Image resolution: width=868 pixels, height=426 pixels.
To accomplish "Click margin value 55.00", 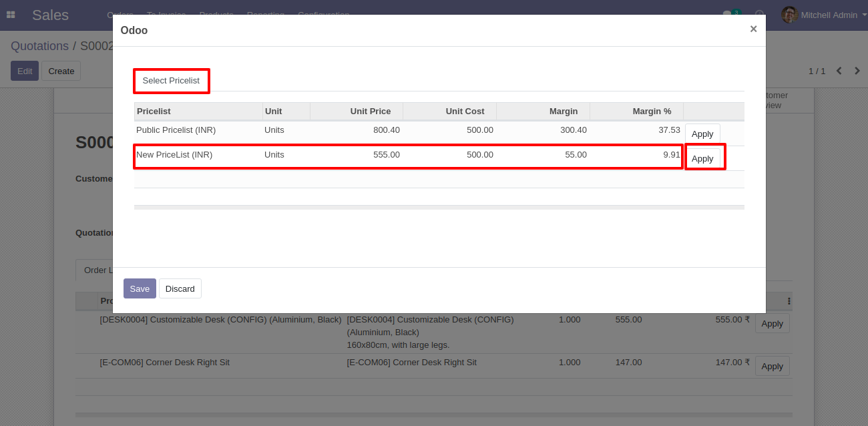I will coord(576,155).
